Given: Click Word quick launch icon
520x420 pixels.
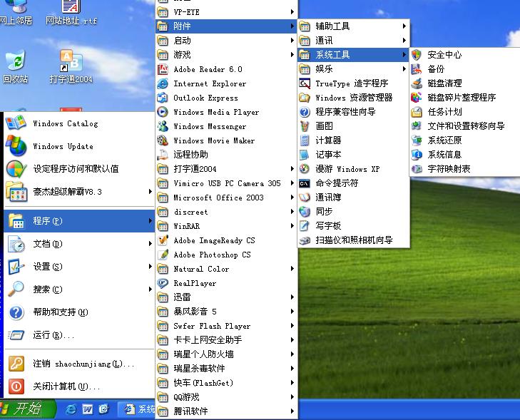Looking at the screenshot, I should 87,410.
